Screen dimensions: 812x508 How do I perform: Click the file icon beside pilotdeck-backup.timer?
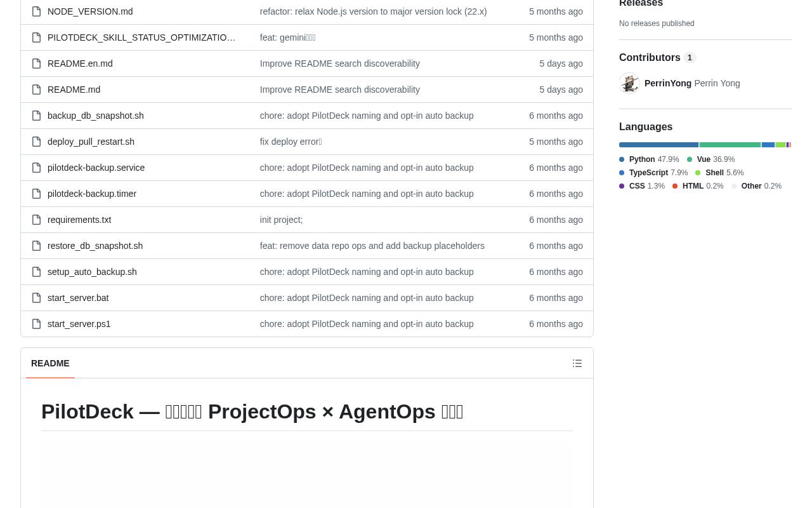(36, 194)
